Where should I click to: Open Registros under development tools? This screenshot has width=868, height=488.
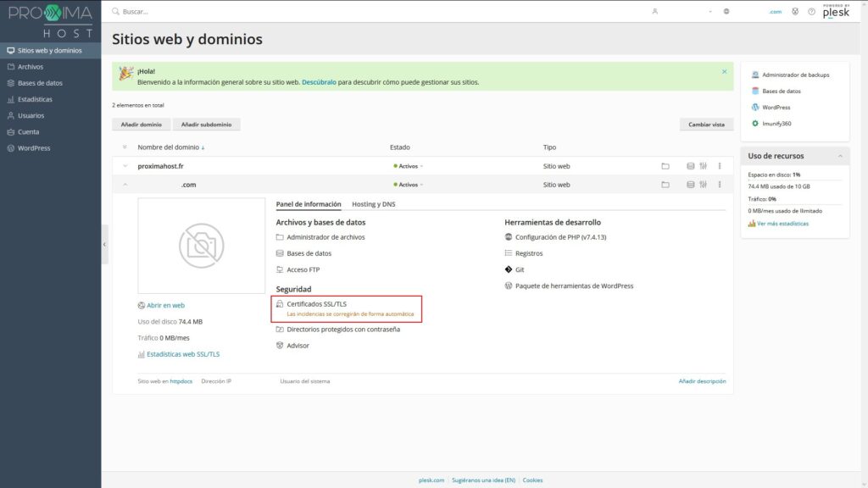coord(529,253)
